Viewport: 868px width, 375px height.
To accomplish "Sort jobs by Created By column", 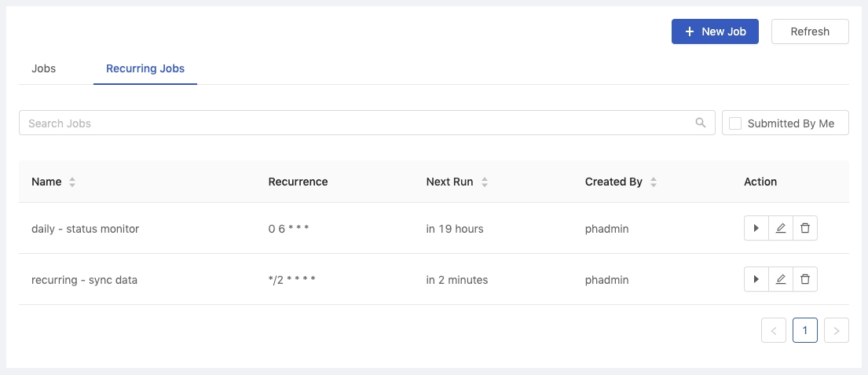I will tap(654, 182).
